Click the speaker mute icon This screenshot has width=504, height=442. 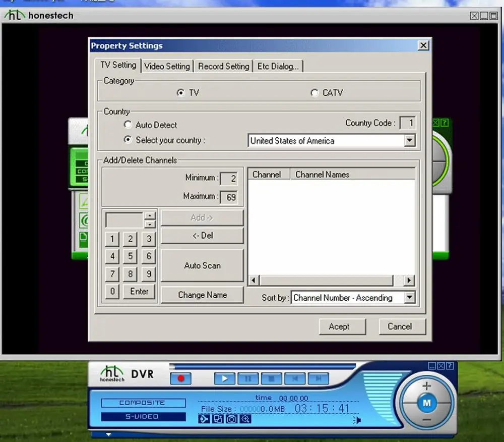tap(357, 420)
